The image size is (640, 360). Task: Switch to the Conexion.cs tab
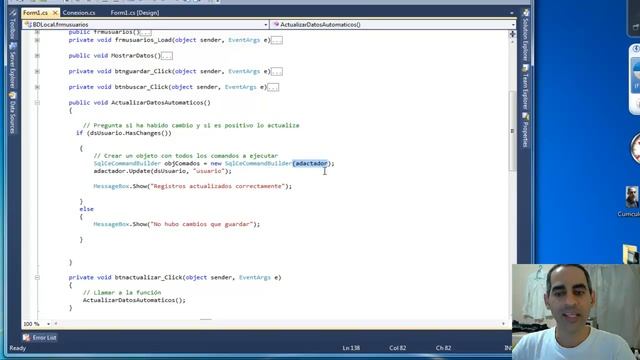point(79,13)
